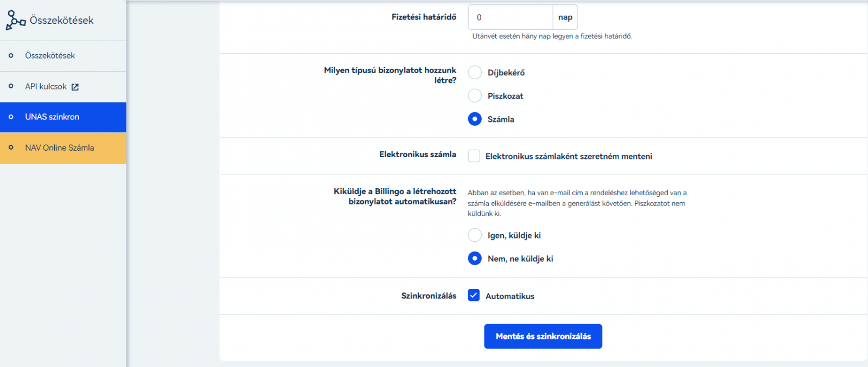Open Összekötések sidebar menu item
Viewport: 868px width, 367px height.
[50, 56]
